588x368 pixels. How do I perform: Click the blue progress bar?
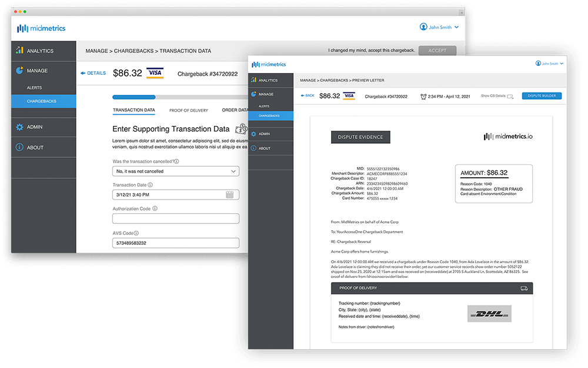point(134,97)
